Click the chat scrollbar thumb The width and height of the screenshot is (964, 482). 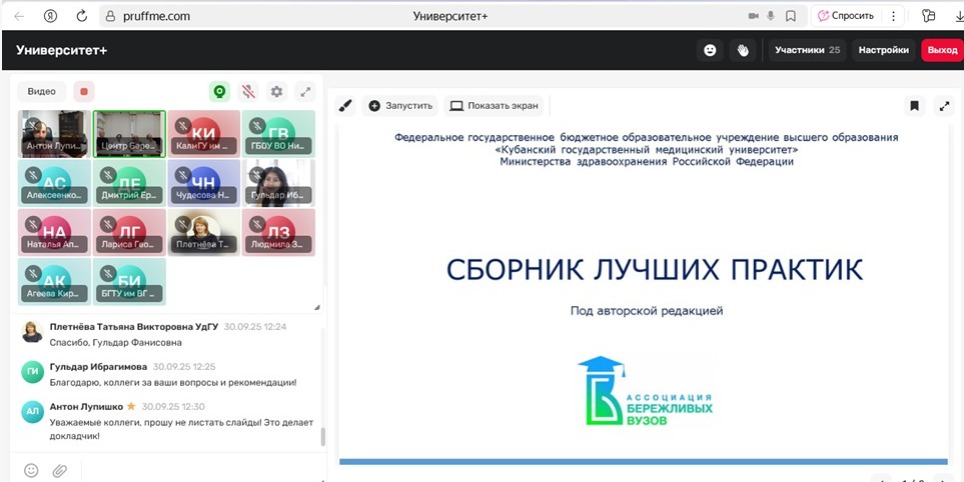coord(322,437)
